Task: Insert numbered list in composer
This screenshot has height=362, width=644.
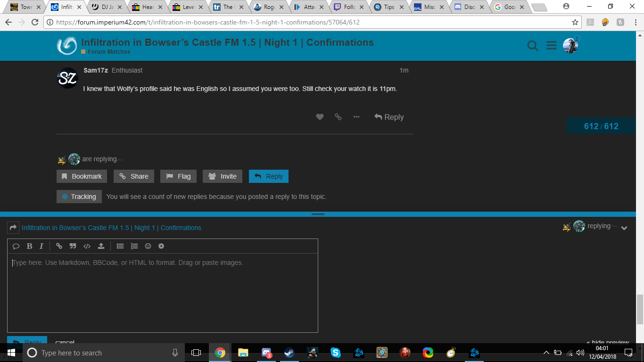Action: [134, 246]
